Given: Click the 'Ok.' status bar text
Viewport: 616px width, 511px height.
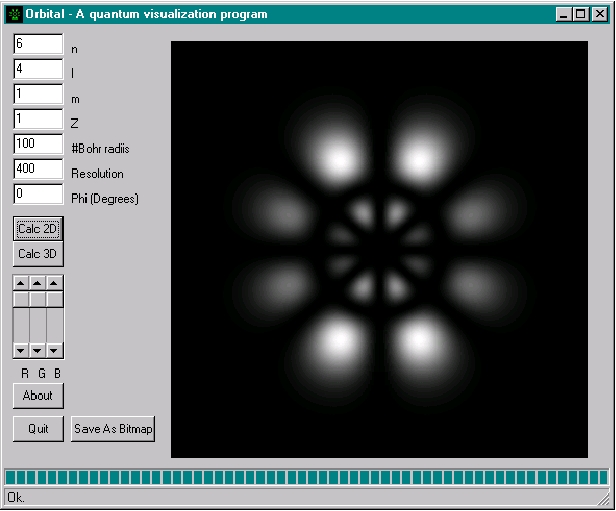Looking at the screenshot, I should (16, 498).
